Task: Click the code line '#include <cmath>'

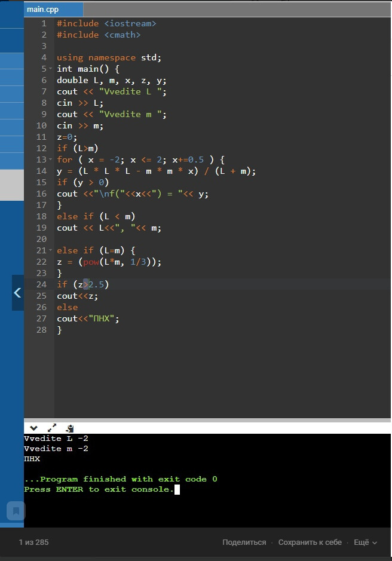Action: (99, 35)
